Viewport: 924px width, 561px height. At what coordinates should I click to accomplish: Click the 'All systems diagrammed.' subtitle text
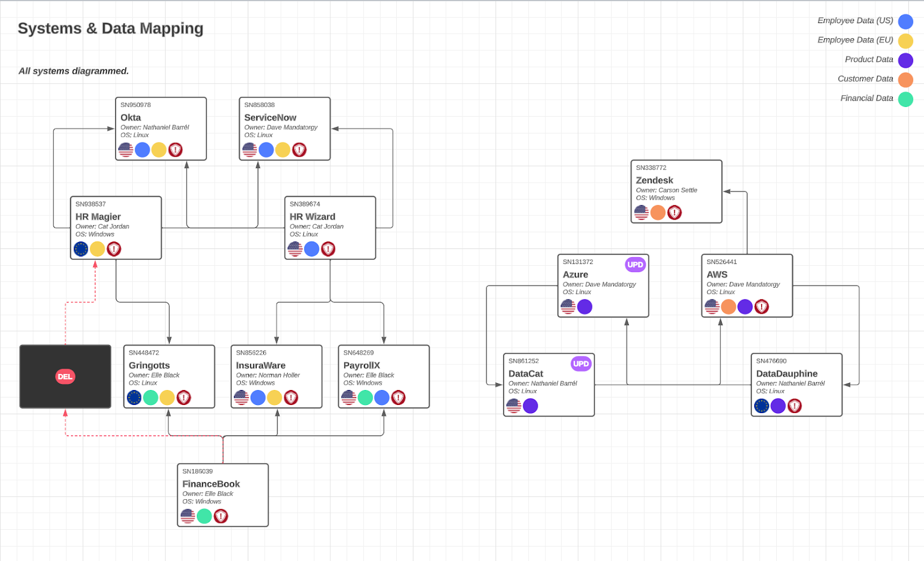73,71
